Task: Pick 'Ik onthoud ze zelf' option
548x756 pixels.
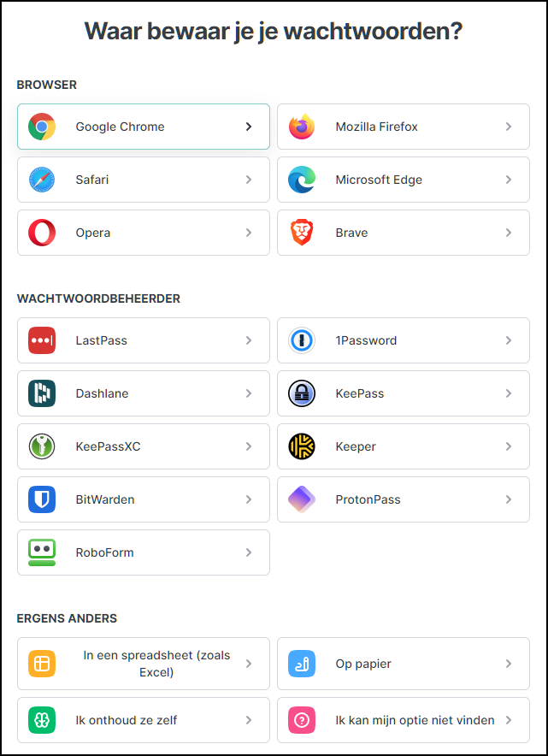Action: coord(144,720)
